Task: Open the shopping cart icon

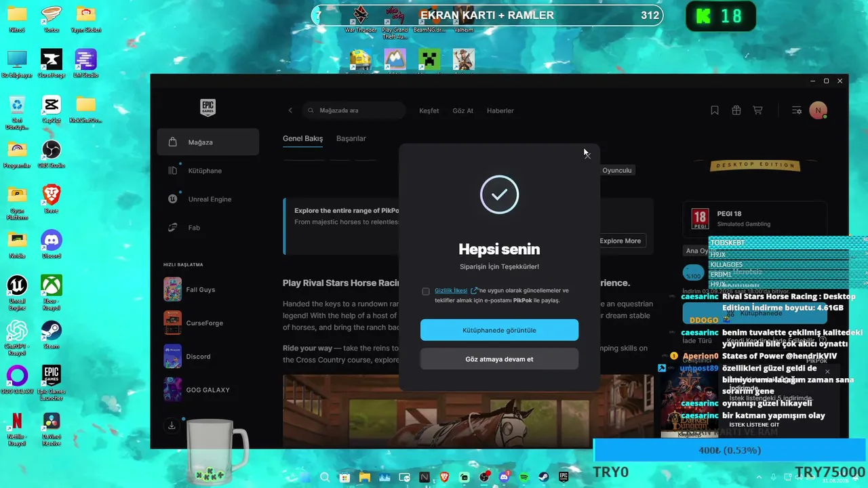Action: pyautogui.click(x=758, y=110)
